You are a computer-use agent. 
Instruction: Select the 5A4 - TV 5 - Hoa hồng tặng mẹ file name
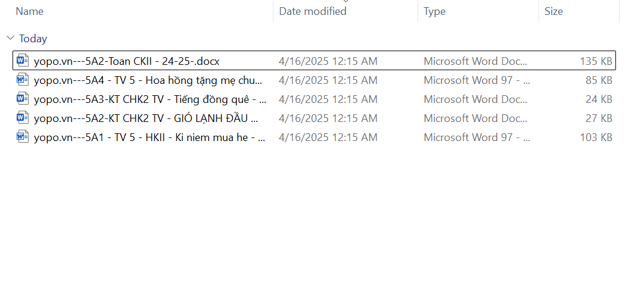(148, 80)
